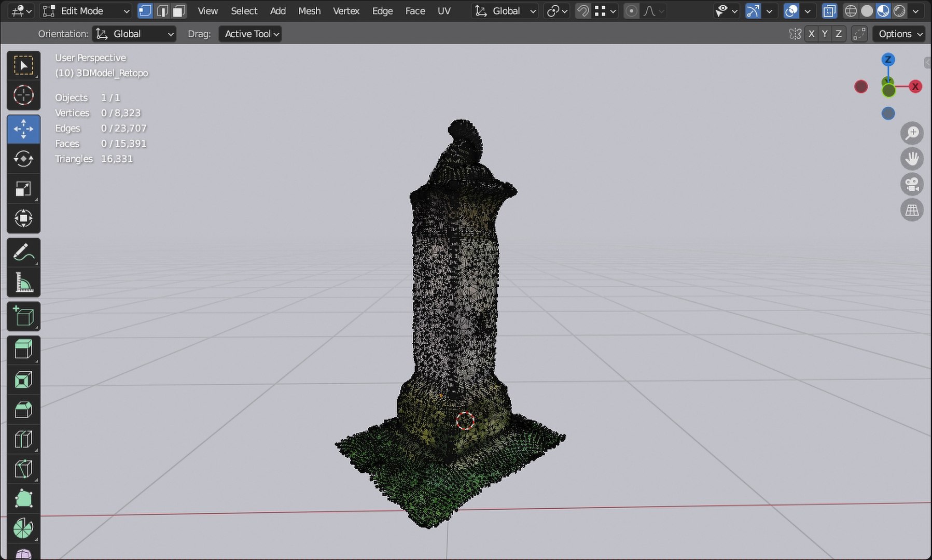
Task: Activate the Inset Faces tool
Action: (x=23, y=380)
